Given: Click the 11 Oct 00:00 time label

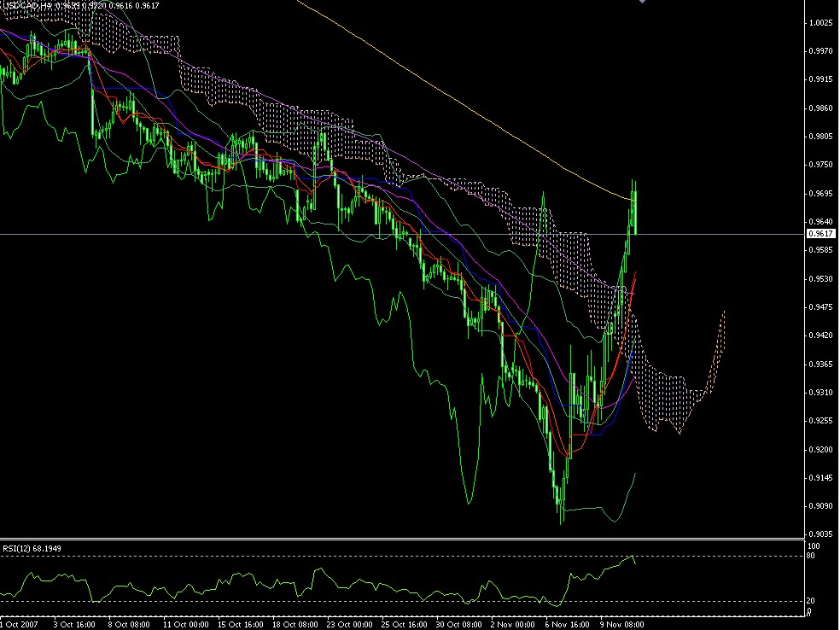Looking at the screenshot, I should coord(186,625).
